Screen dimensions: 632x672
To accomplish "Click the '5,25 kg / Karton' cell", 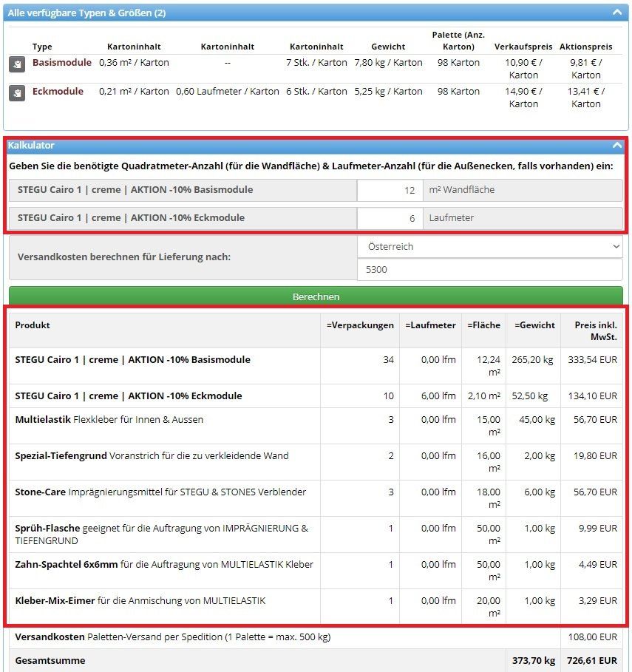I will point(388,91).
